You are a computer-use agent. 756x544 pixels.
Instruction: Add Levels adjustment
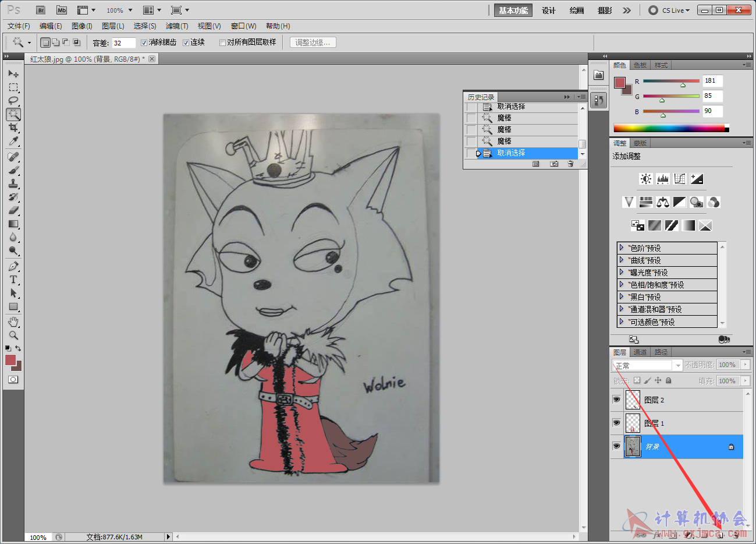(x=662, y=179)
